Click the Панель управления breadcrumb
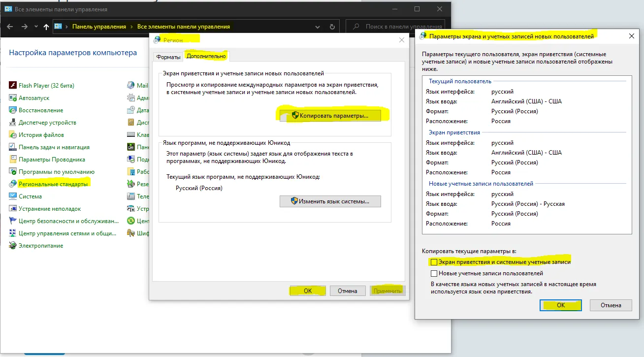Viewport: 644px width, 357px height. (x=99, y=27)
